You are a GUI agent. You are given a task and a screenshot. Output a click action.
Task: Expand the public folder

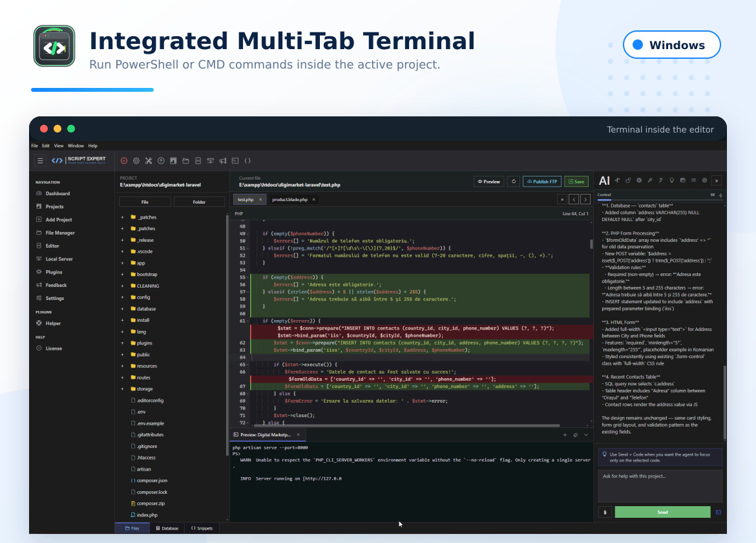[x=123, y=355]
